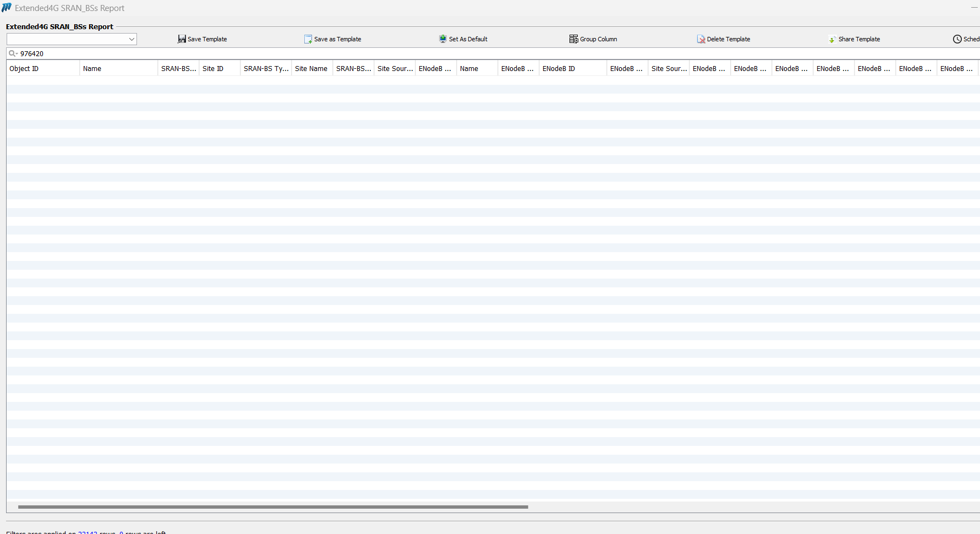Image resolution: width=980 pixels, height=534 pixels.
Task: Sort by the Object ID column header
Action: 42,69
